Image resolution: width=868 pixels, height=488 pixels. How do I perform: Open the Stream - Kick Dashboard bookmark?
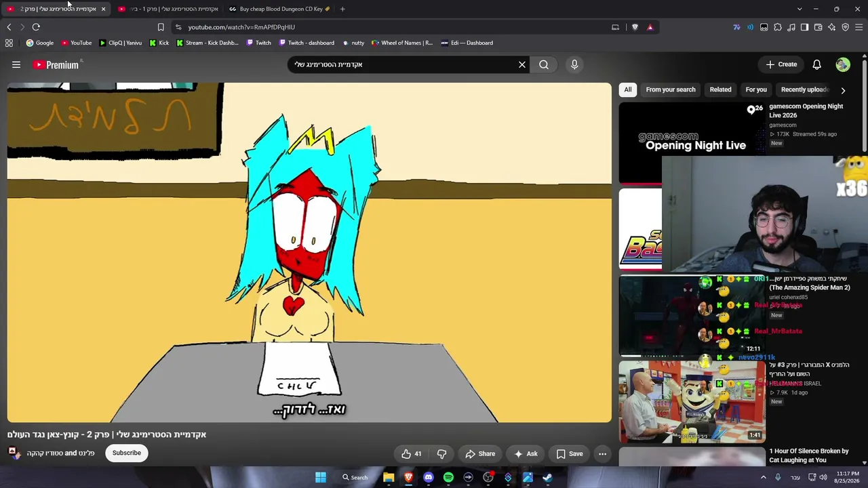coord(207,43)
